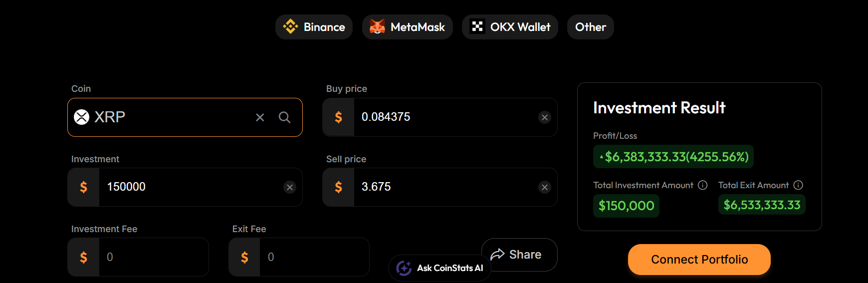Focus the Exit Fee input field

(299, 257)
